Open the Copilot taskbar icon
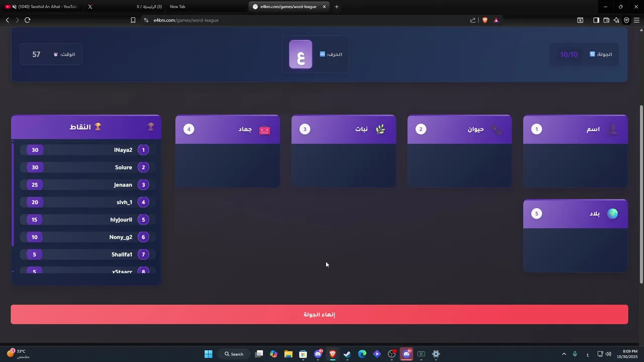Screen dimensions: 644x362 point(273,354)
